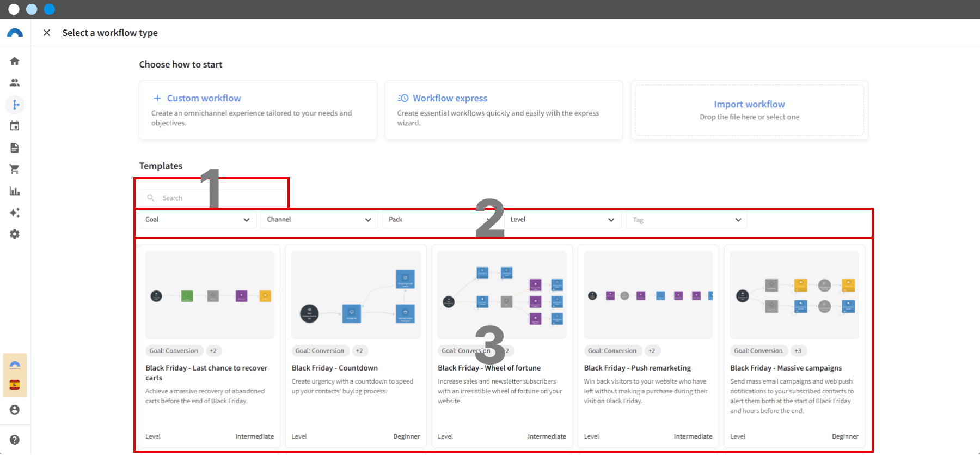Click the "Choose how to start" heading
The image size is (980, 455).
click(181, 64)
